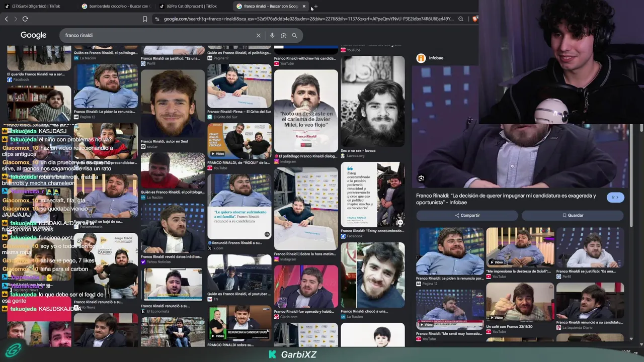The image size is (644, 362).
Task: Open the 'RENUNCIAR A CANDIDATURAS' video thumbnail
Action: point(239,323)
